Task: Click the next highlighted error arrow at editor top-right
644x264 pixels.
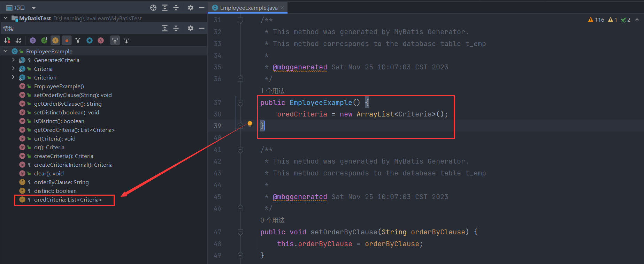Action: coord(637,20)
